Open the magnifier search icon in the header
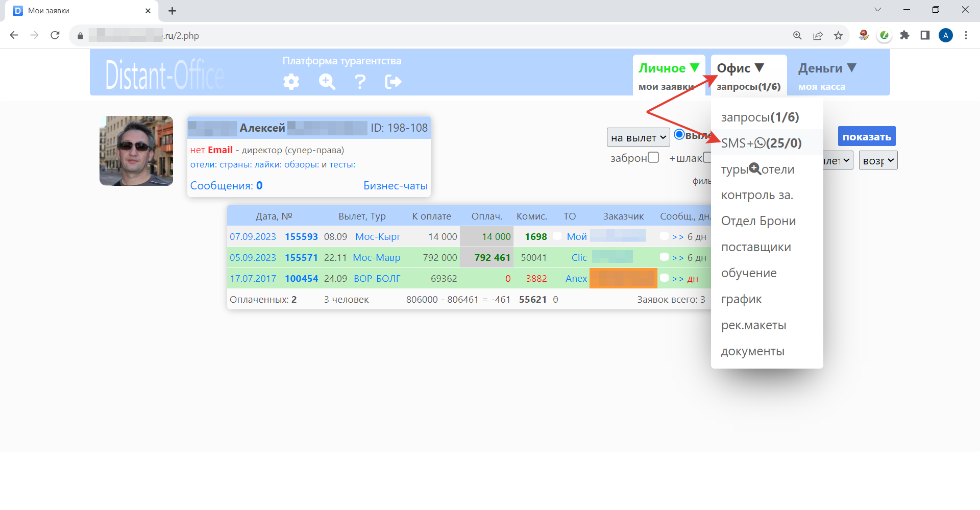980x510 pixels. click(x=327, y=82)
